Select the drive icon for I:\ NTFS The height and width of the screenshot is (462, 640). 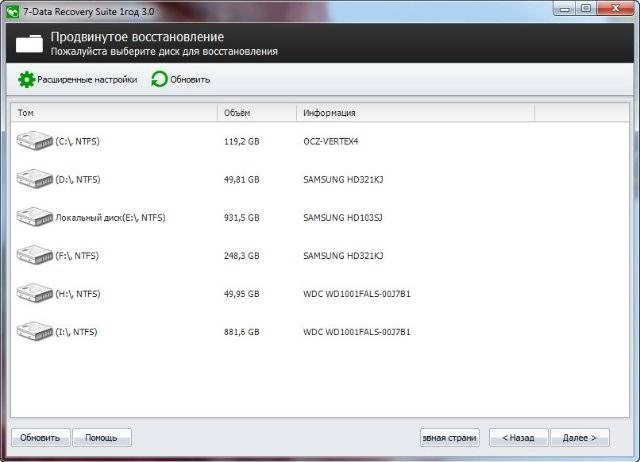(35, 331)
